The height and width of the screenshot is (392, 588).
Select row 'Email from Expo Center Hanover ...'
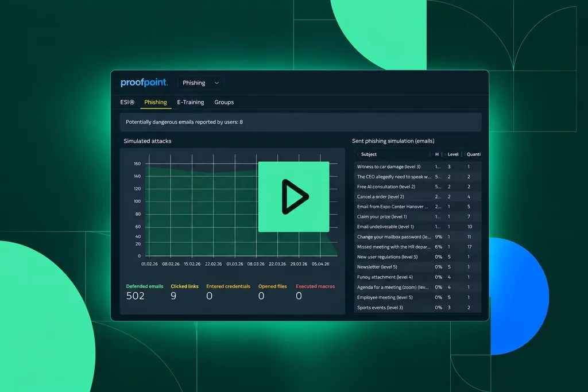(x=418, y=207)
